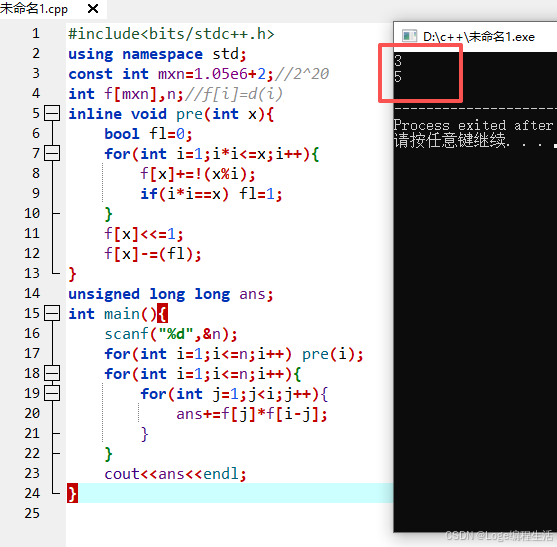Click the 'f[x]+=!(x%i);' statement
This screenshot has height=547, width=557.
[x=198, y=174]
